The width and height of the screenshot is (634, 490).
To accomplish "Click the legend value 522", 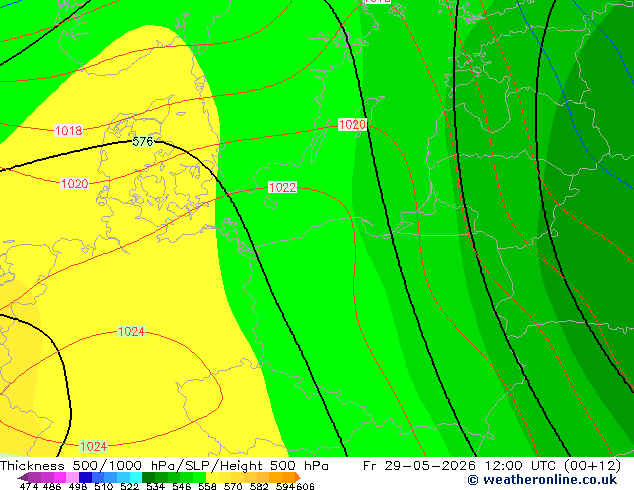I will [x=129, y=486].
